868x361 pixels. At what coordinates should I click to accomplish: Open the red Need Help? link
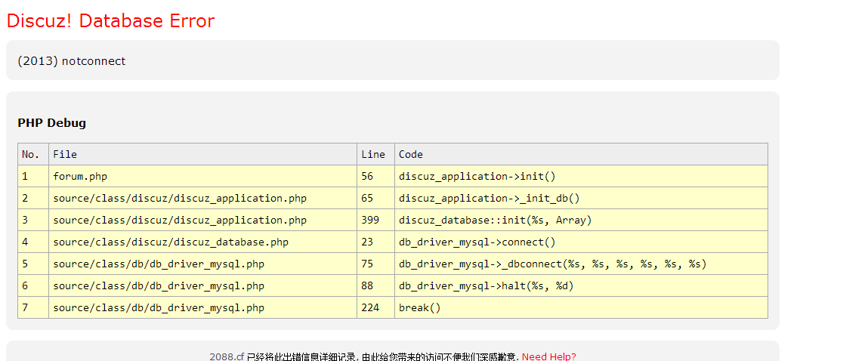click(x=548, y=356)
